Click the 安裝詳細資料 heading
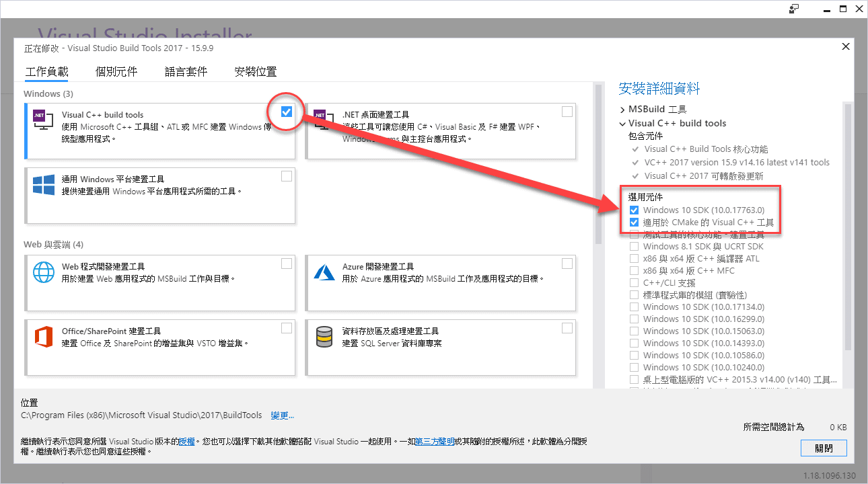 point(659,88)
